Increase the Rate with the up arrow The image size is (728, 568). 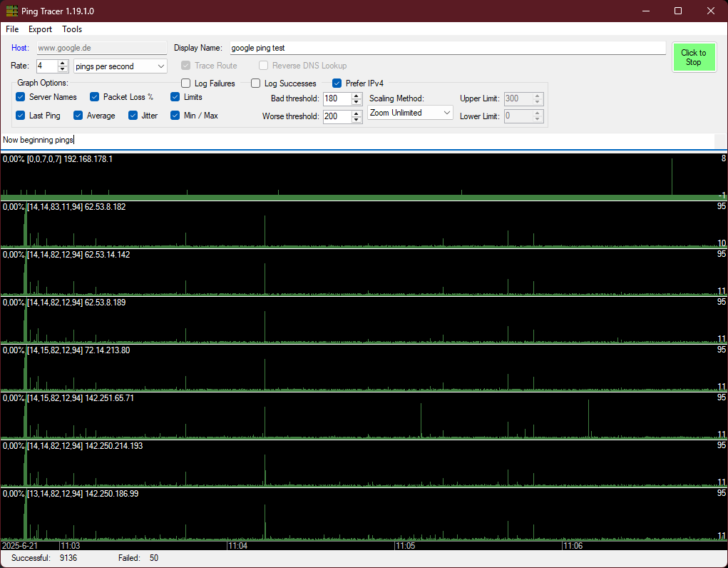(x=63, y=64)
